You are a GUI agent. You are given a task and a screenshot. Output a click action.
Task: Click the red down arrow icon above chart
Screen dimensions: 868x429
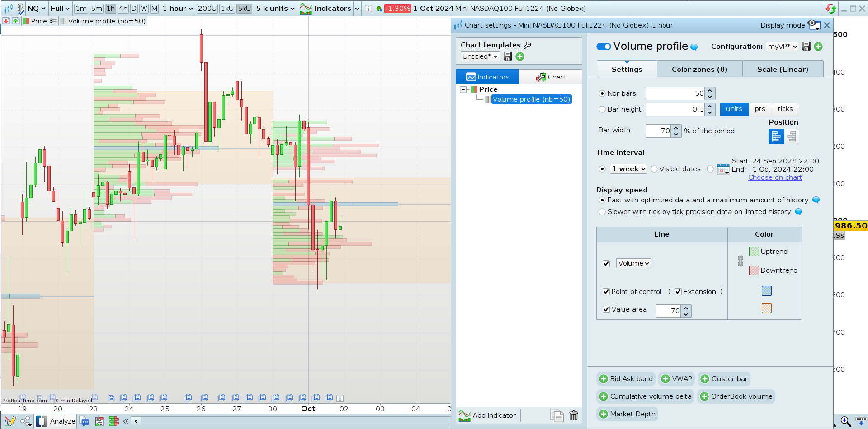click(6, 21)
